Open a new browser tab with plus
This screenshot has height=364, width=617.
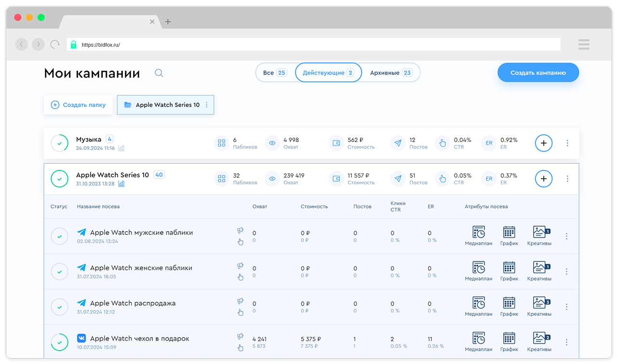pos(168,22)
